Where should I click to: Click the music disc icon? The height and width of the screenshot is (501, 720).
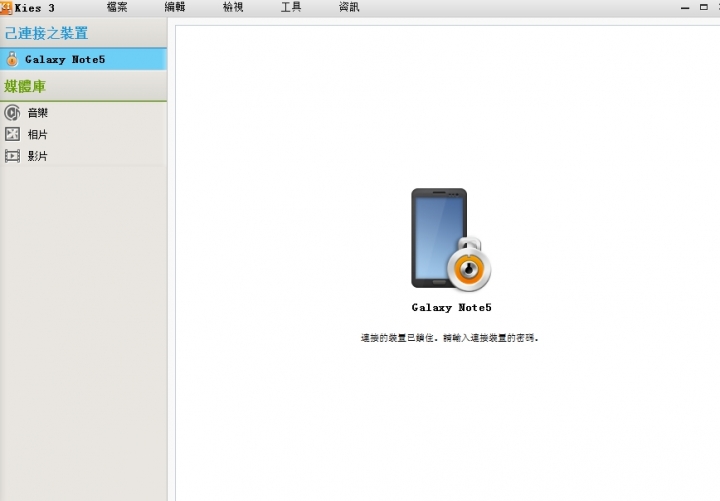(12, 113)
